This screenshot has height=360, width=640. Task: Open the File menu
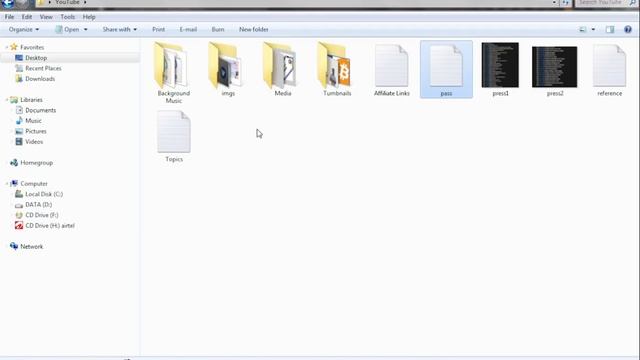point(9,17)
